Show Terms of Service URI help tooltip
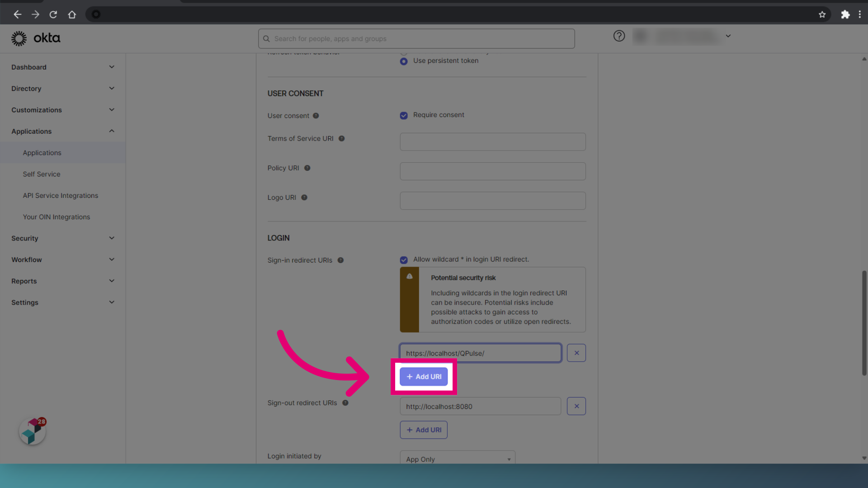 [342, 139]
